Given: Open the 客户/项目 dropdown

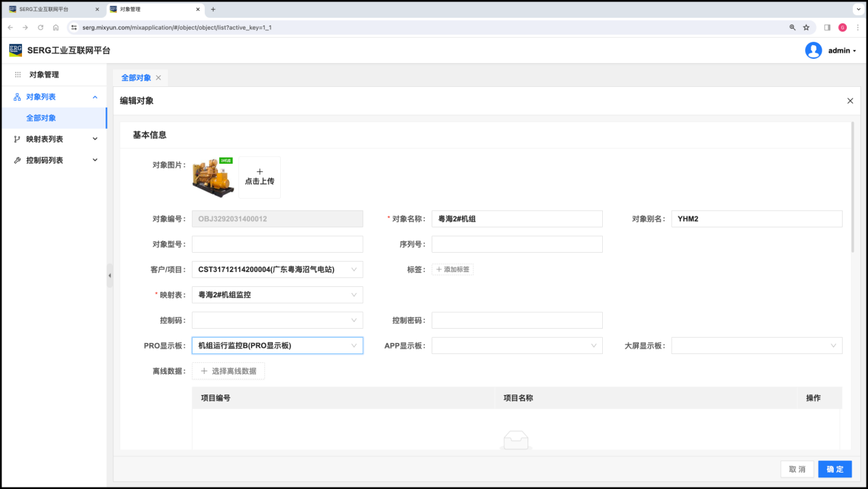Looking at the screenshot, I should pyautogui.click(x=277, y=270).
